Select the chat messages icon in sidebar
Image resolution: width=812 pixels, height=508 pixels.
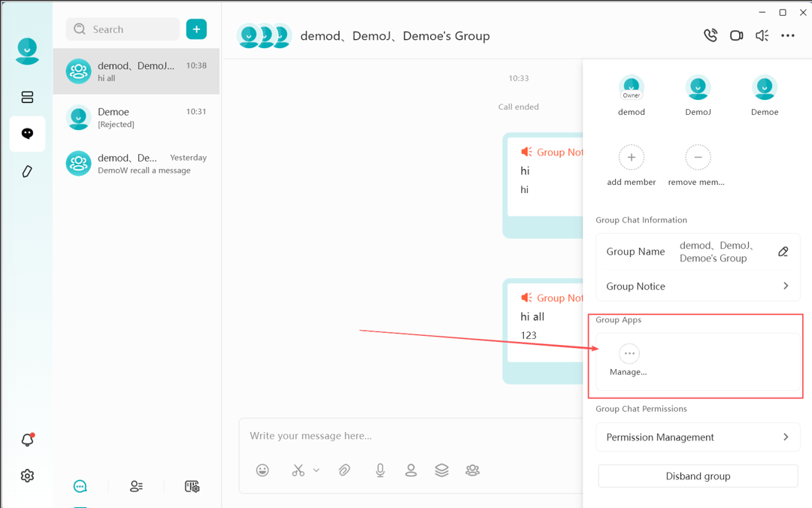tap(28, 134)
